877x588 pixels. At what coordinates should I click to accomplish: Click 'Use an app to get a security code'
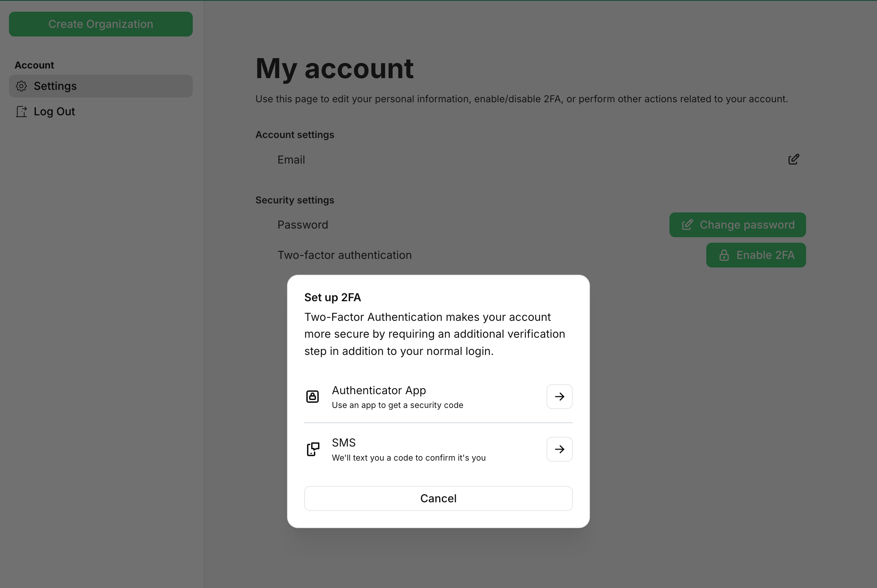point(398,405)
